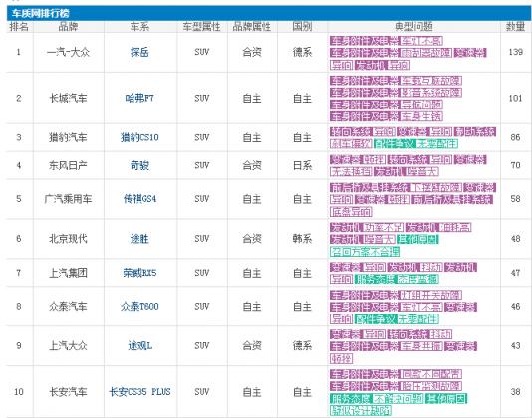
Task: Select the 东风日产 brand cell
Action: pyautogui.click(x=68, y=165)
